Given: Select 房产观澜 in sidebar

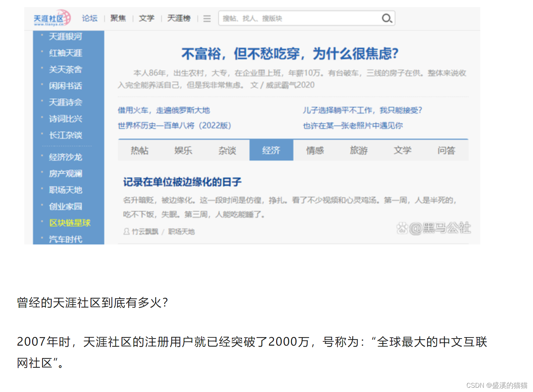Looking at the screenshot, I should (66, 174).
